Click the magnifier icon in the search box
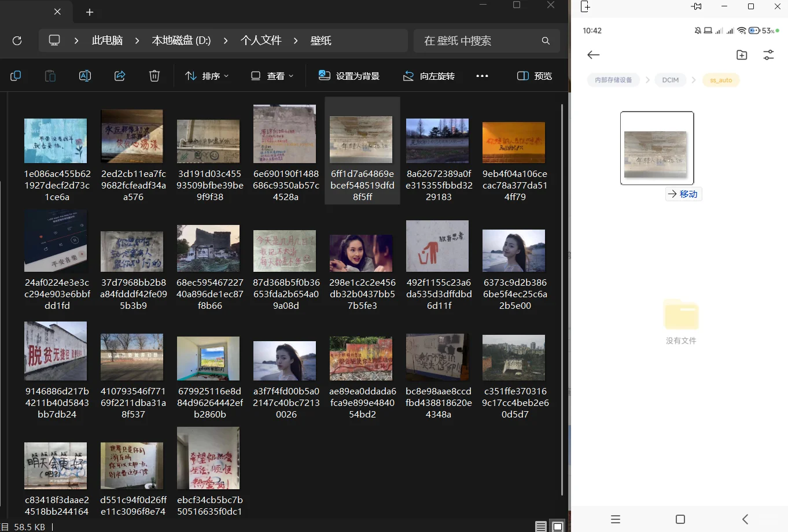788x532 pixels. [x=546, y=40]
